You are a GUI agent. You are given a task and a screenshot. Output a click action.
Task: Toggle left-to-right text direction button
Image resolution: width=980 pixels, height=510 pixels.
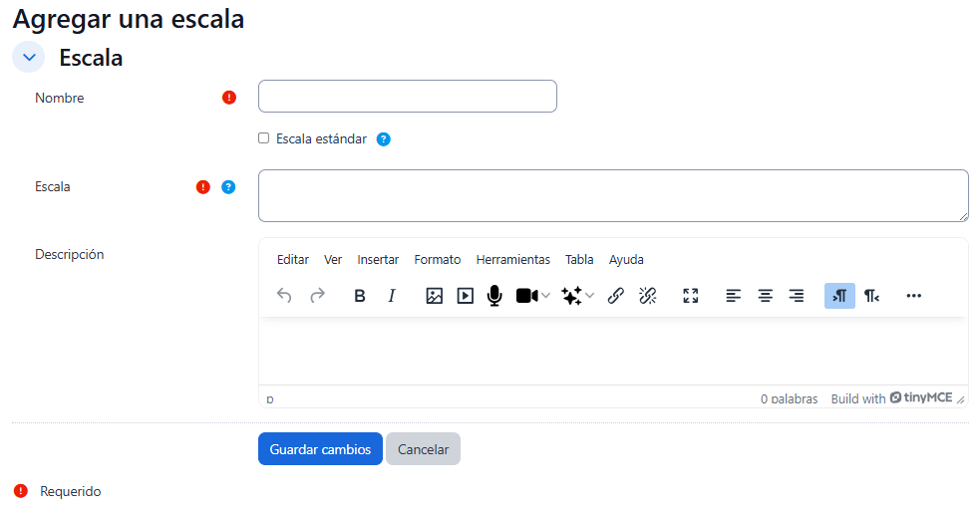[x=839, y=296]
